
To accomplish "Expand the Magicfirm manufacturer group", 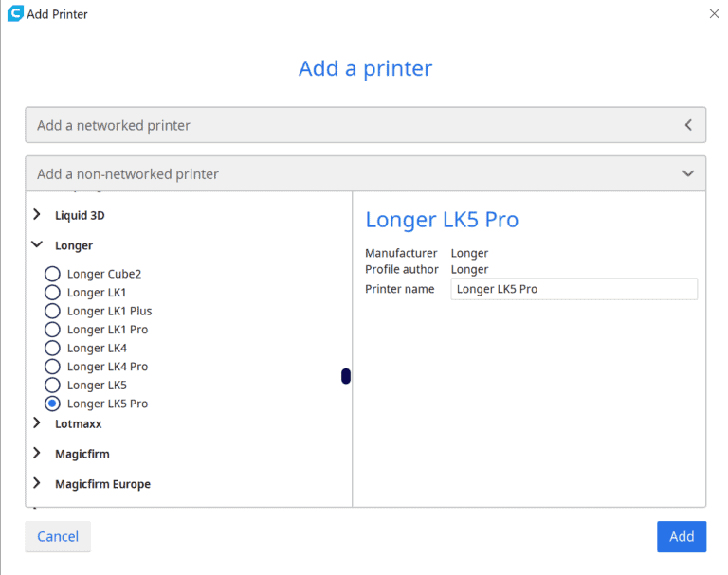I will (x=37, y=453).
